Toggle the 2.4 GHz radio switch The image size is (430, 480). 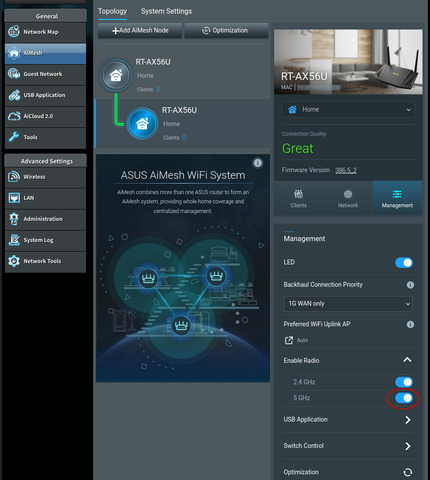pos(404,382)
